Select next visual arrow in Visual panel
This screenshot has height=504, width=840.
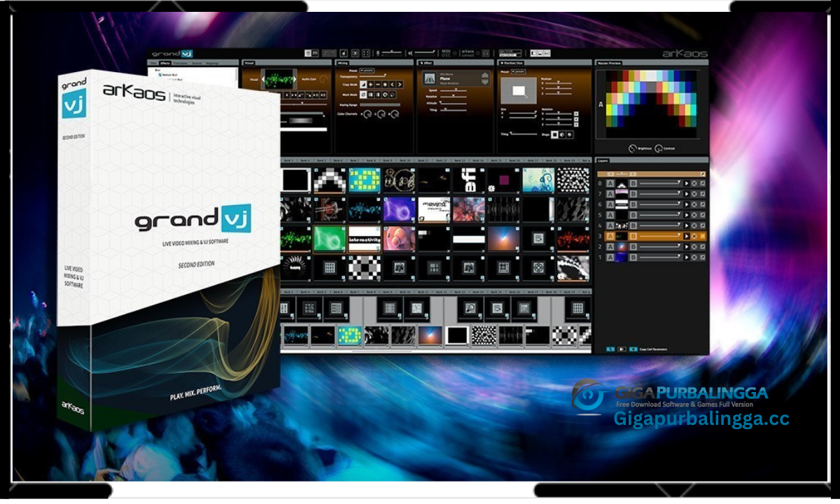[295, 79]
